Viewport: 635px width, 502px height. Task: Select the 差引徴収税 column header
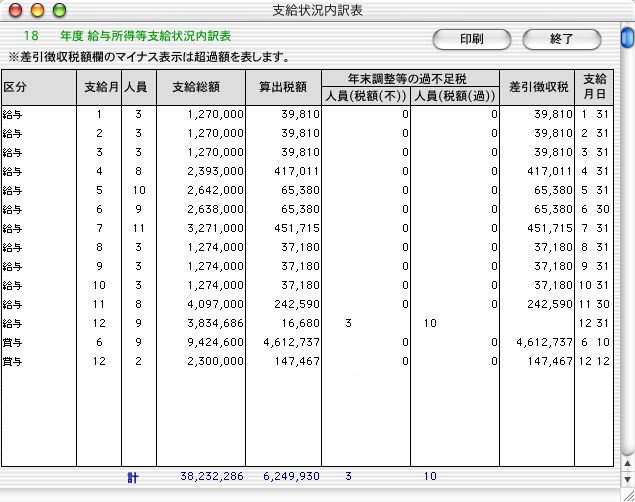538,87
